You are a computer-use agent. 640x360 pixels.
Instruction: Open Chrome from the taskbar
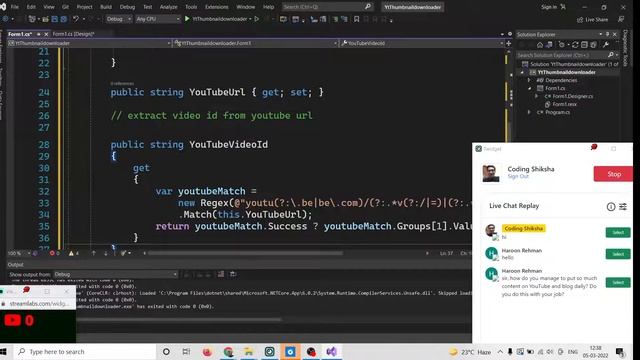228,351
